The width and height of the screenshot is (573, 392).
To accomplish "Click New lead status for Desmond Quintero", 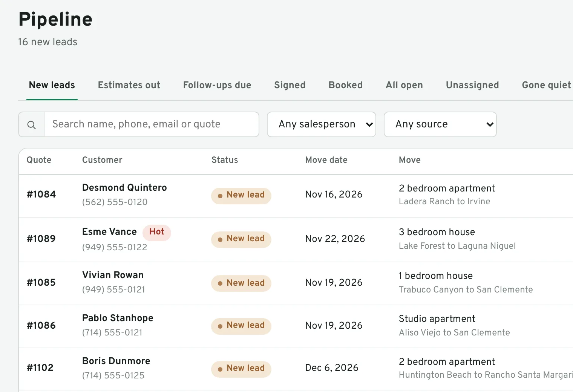I will point(241,196).
